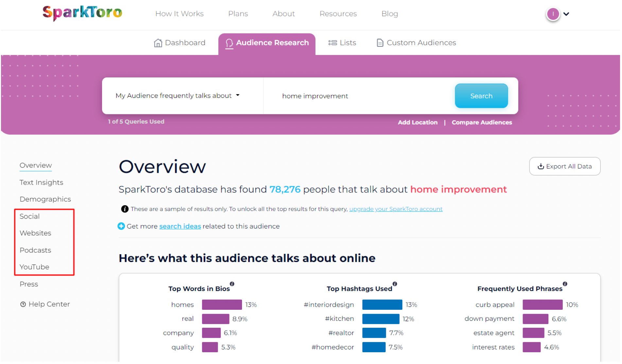Open the Custom Audiences tab
The height and width of the screenshot is (364, 622).
[416, 43]
